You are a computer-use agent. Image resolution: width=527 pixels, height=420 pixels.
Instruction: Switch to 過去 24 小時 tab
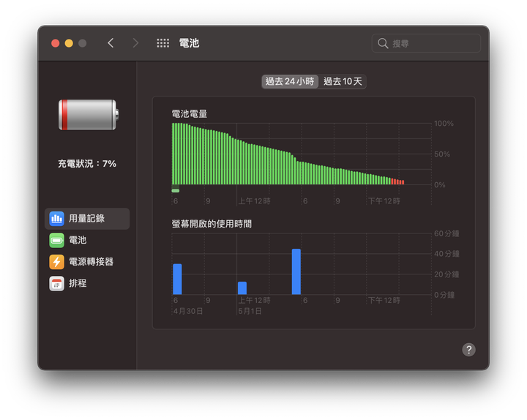[290, 81]
